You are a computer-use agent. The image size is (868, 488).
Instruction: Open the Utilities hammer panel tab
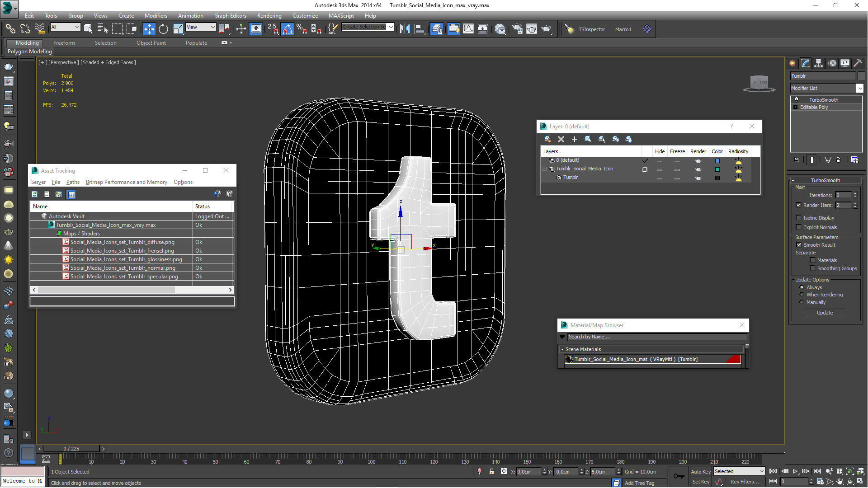click(x=858, y=63)
